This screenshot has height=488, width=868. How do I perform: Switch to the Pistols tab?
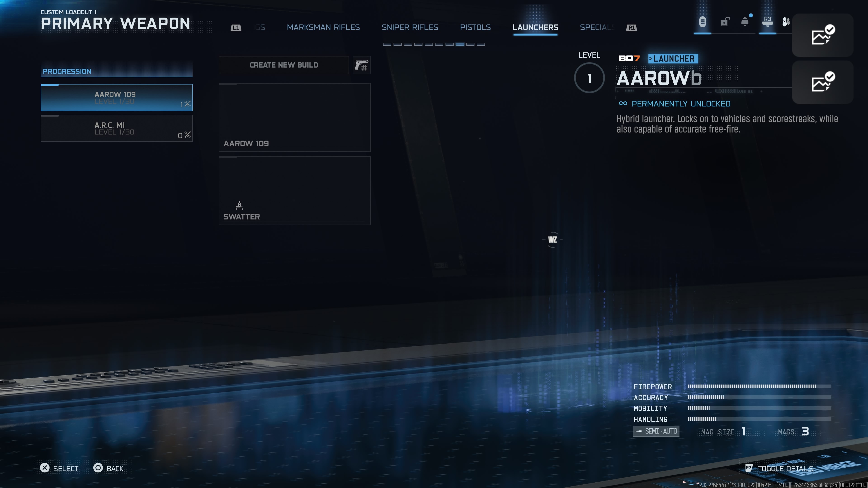coord(475,27)
